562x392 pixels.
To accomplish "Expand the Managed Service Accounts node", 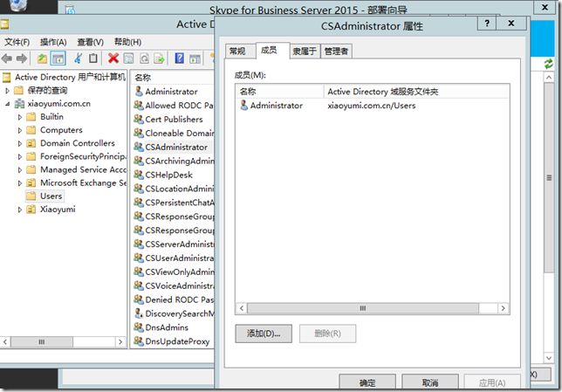I will (20, 170).
